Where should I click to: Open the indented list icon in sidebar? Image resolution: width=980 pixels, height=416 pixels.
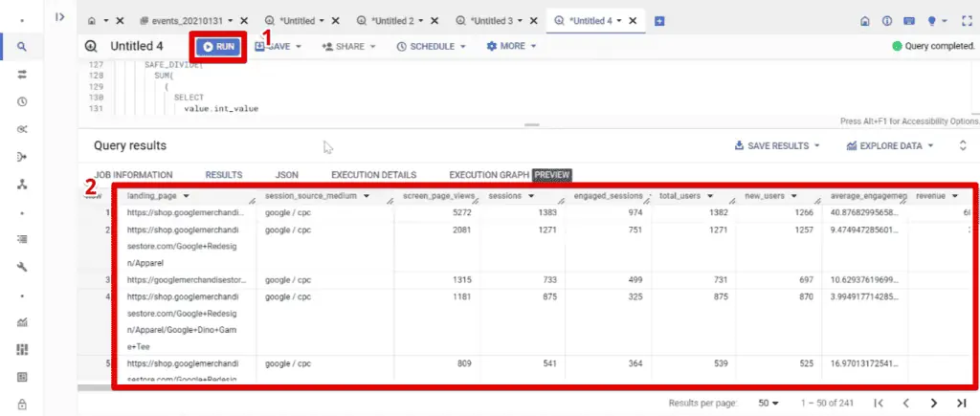pos(22,239)
